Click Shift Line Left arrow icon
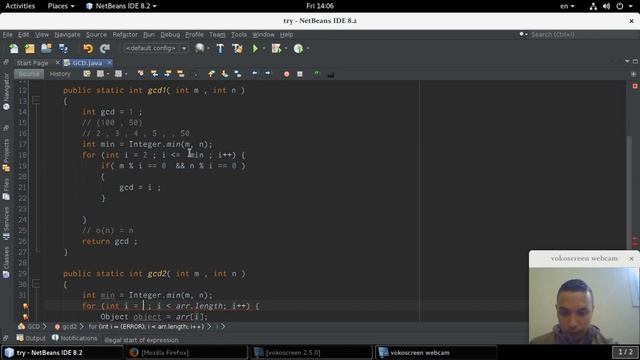This screenshot has width=640, height=360. pyautogui.click(x=255, y=74)
